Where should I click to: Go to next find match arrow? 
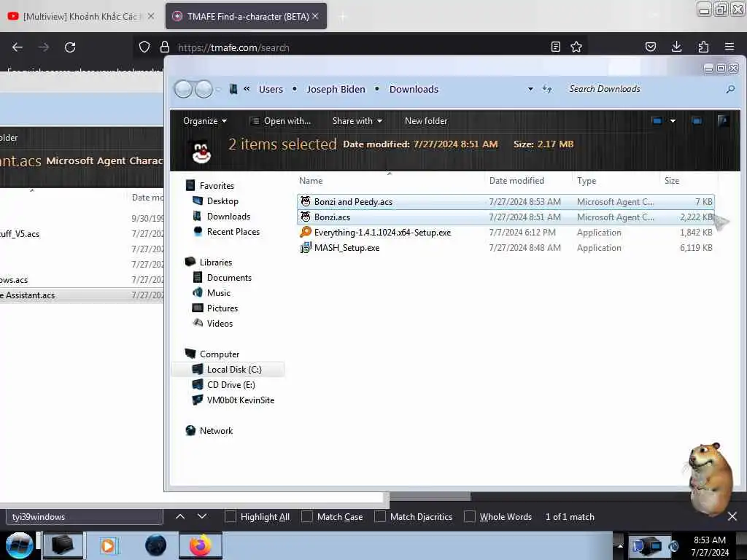click(202, 516)
